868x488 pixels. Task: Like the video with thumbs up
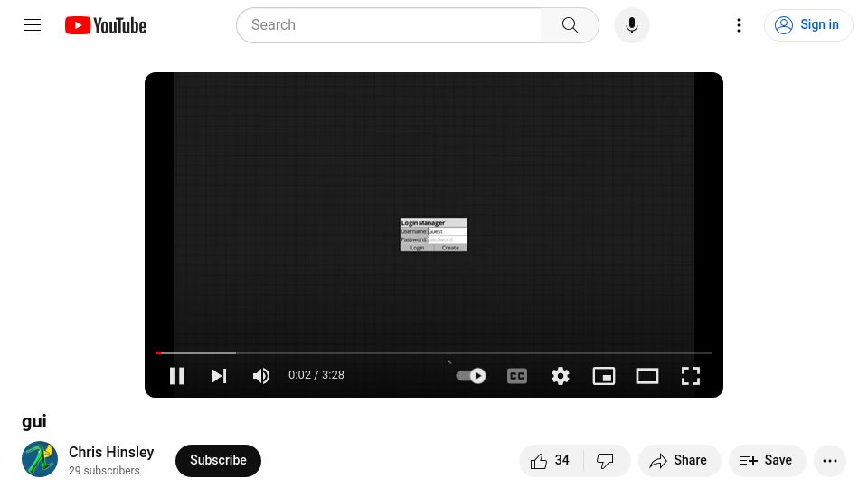point(551,460)
